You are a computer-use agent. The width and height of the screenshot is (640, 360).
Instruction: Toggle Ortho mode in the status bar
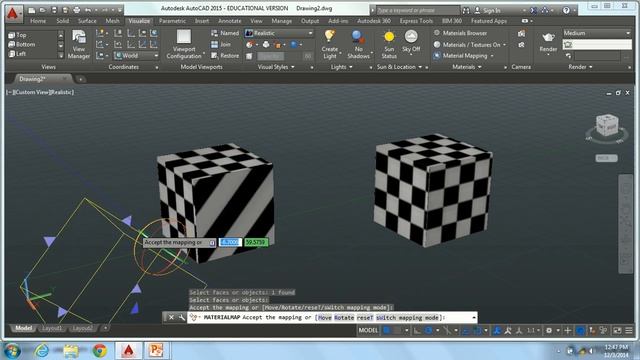point(416,330)
